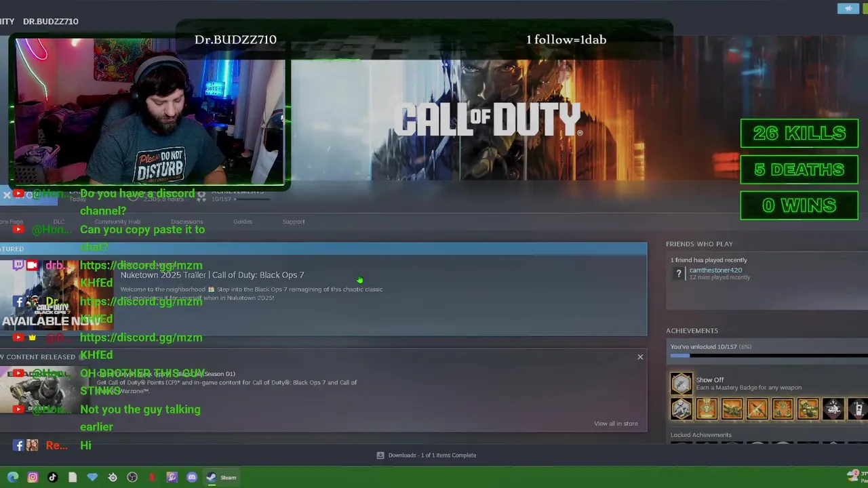Click 'Show Off' achievement title
The width and height of the screenshot is (868, 488).
710,380
